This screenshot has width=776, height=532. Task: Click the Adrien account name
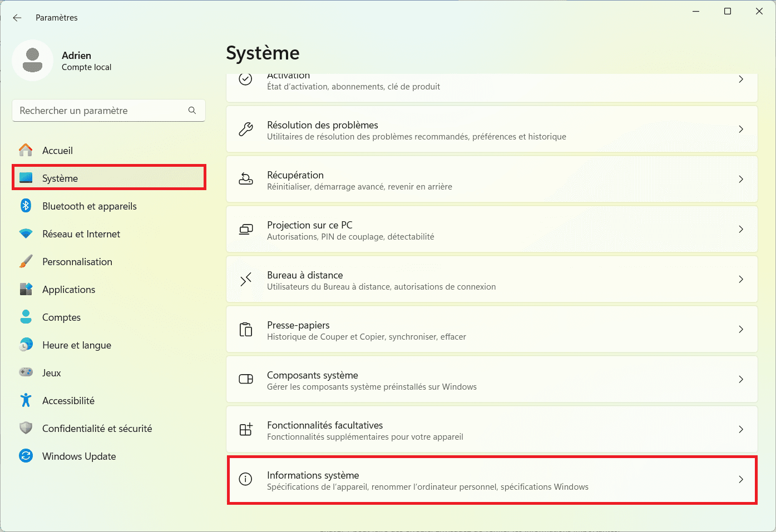[76, 56]
